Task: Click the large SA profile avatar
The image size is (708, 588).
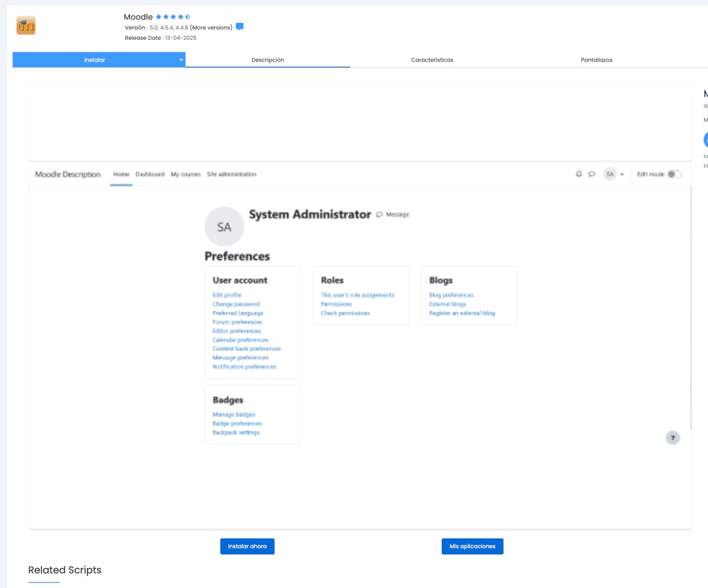Action: [x=224, y=226]
